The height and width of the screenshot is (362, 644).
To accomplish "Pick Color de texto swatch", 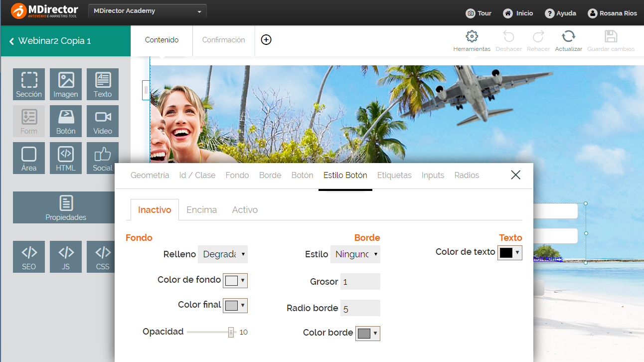I will [510, 252].
